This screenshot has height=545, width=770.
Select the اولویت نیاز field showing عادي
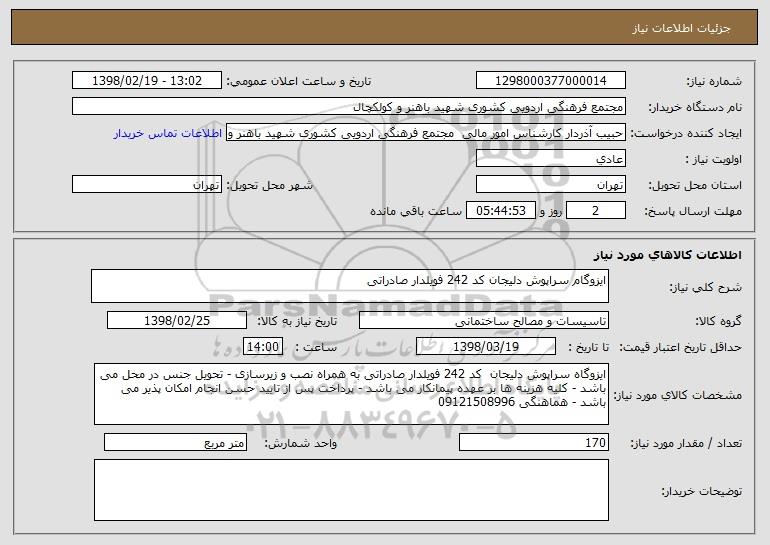coord(550,159)
